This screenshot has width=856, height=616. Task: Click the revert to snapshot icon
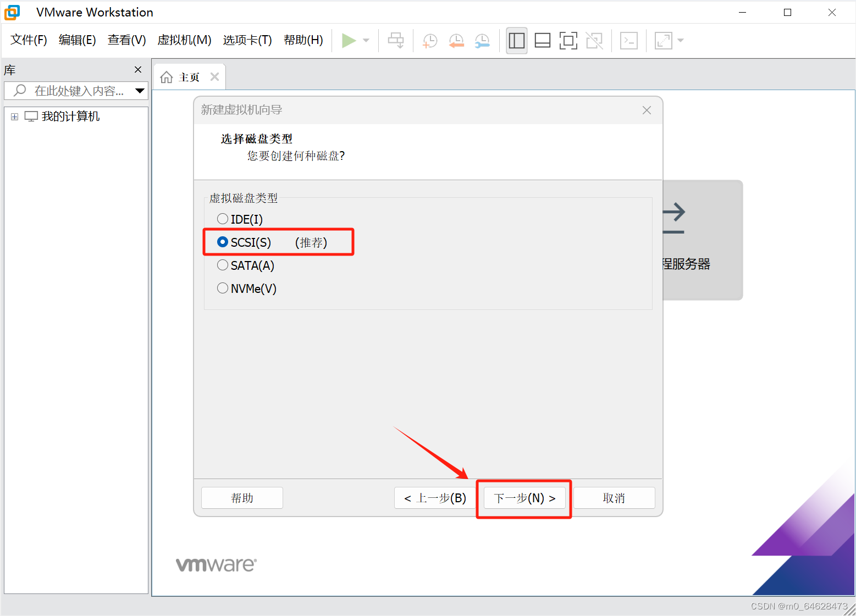pyautogui.click(x=456, y=40)
